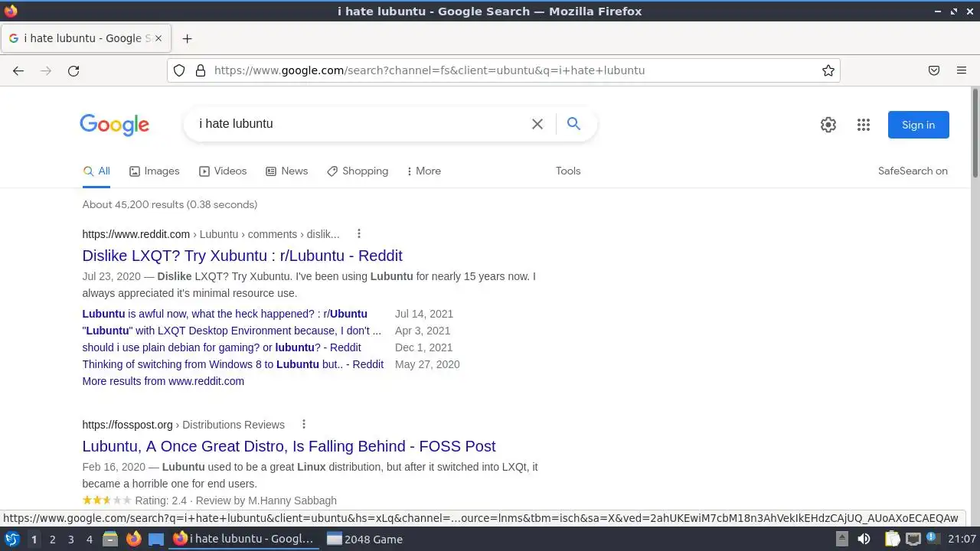Screen dimensions: 980x551
Task: Click the show desktop icon in taskbar
Action: pos(156,540)
